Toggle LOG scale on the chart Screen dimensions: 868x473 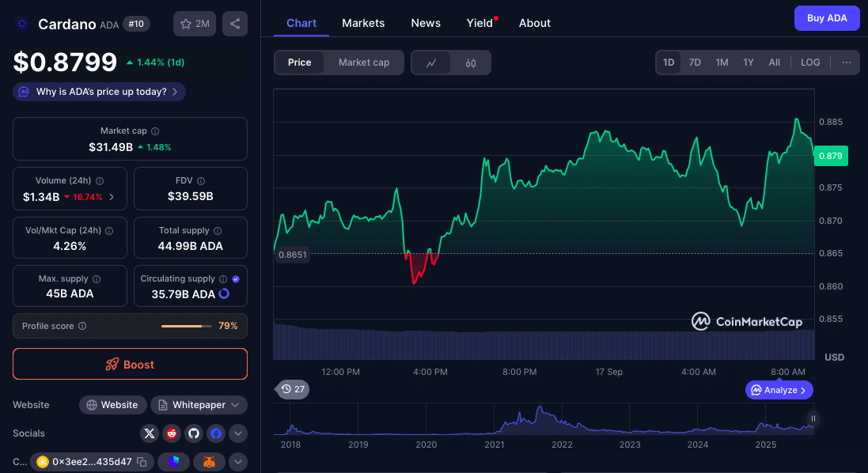pos(810,62)
